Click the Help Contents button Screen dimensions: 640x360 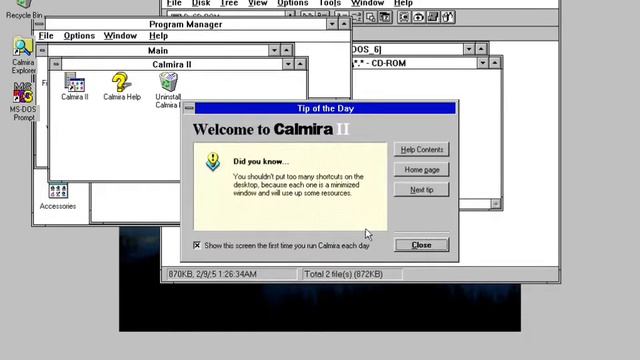pos(422,149)
